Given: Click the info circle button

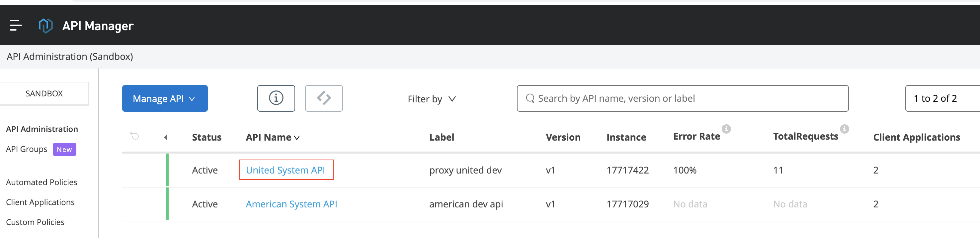Looking at the screenshot, I should pyautogui.click(x=276, y=98).
